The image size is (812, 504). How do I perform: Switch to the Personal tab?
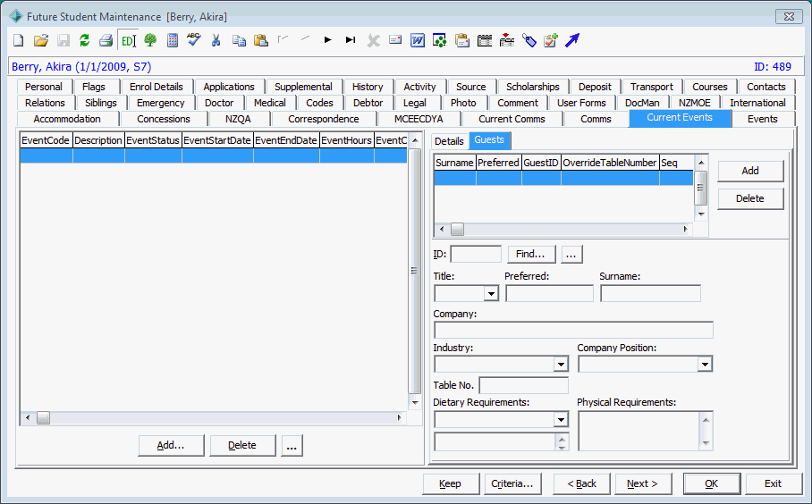tap(44, 87)
